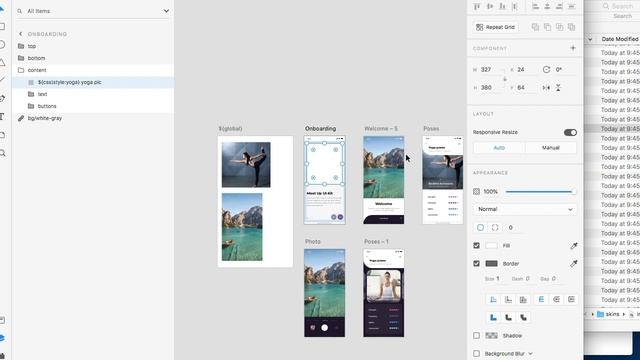Select the Polygon tool in the left toolbar

click(2, 62)
